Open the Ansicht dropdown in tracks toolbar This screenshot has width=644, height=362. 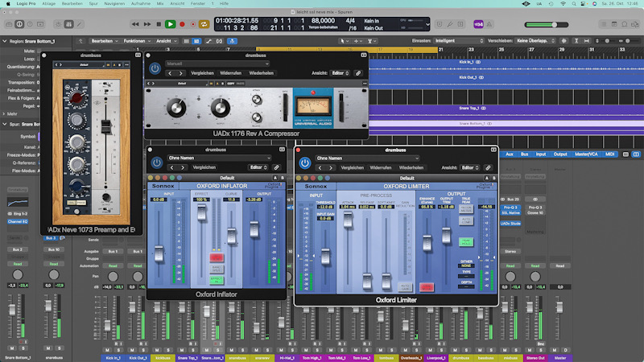point(166,41)
